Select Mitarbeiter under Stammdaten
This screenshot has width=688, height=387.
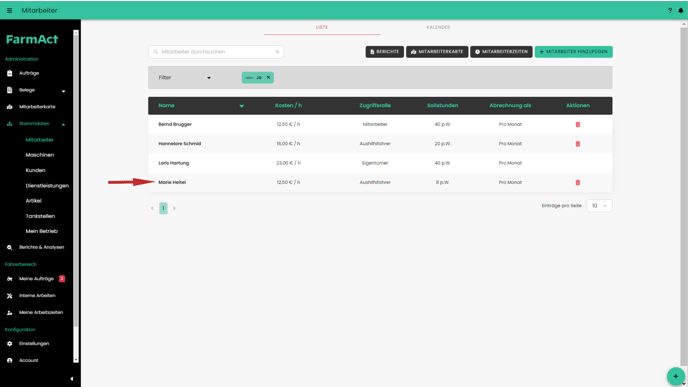click(39, 140)
